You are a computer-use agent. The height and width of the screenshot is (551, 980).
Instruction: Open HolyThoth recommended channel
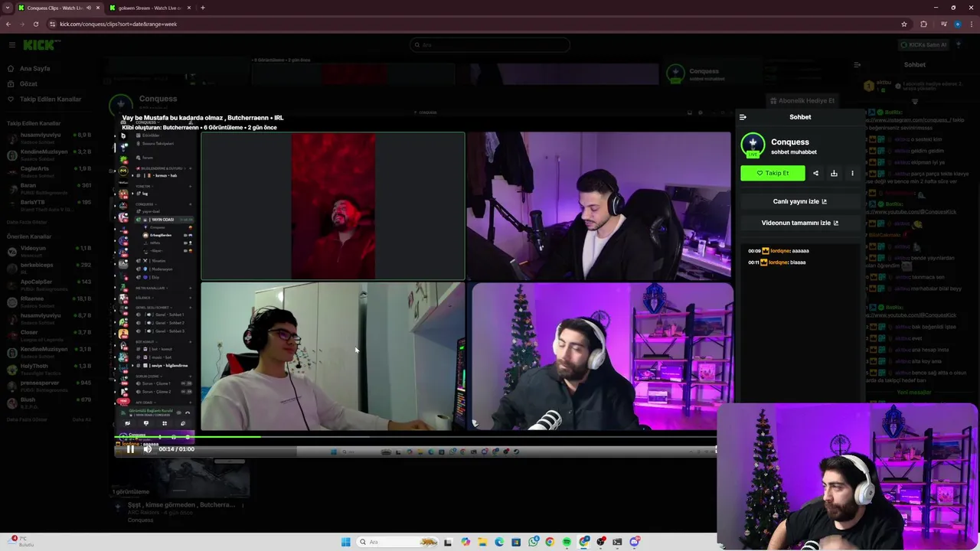(49, 369)
